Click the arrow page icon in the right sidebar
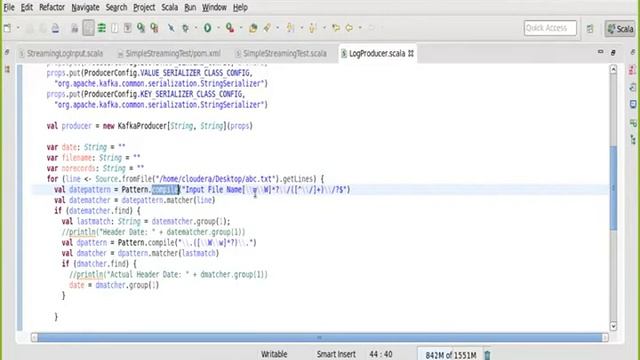The height and width of the screenshot is (360, 640). point(633,87)
